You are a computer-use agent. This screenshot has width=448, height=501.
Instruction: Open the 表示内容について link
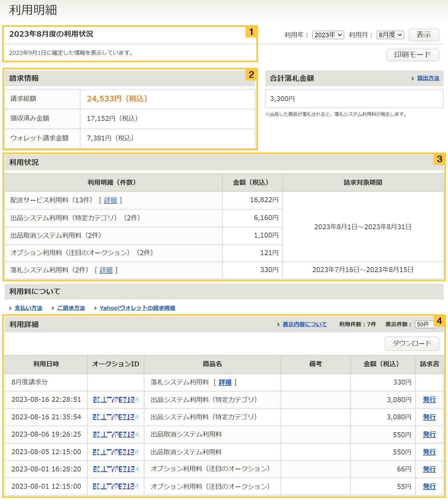click(304, 324)
